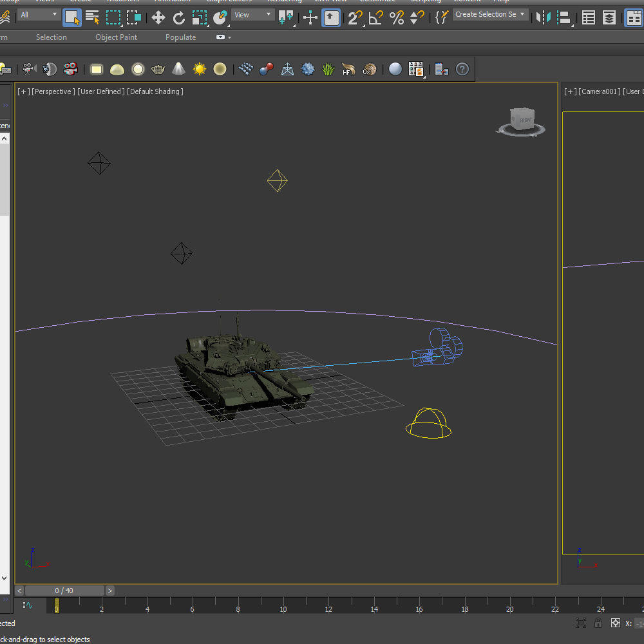Open the 'View' reference coordinate dropdown
The height and width of the screenshot is (644, 644).
pyautogui.click(x=253, y=15)
